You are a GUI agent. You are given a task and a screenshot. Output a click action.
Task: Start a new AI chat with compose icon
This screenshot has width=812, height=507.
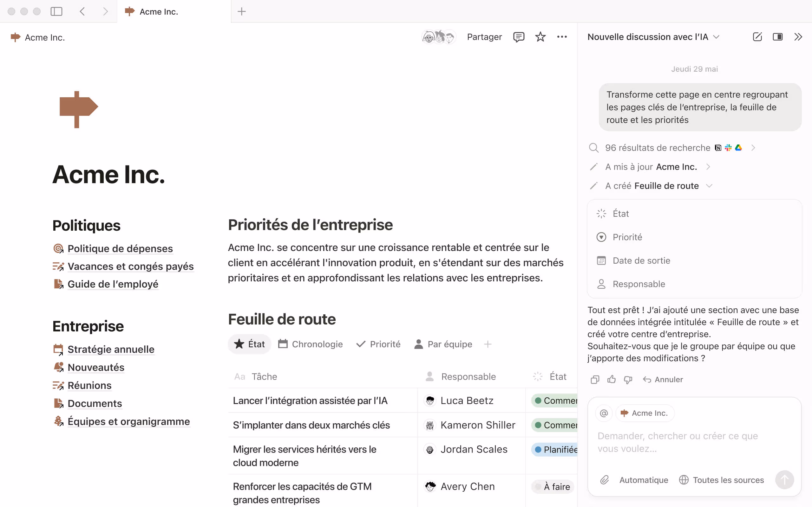pos(757,37)
